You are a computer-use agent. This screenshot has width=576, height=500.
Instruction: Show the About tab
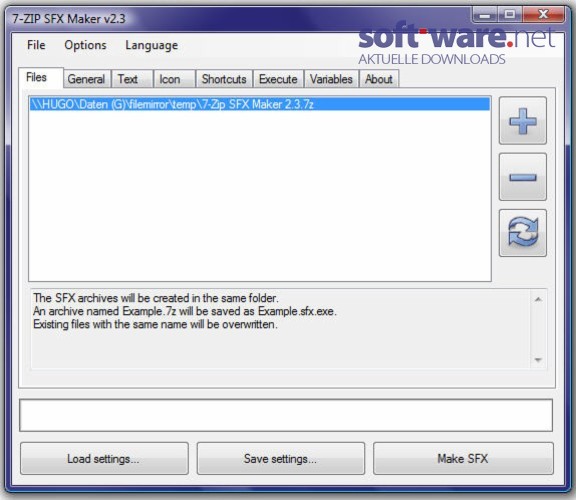click(379, 79)
